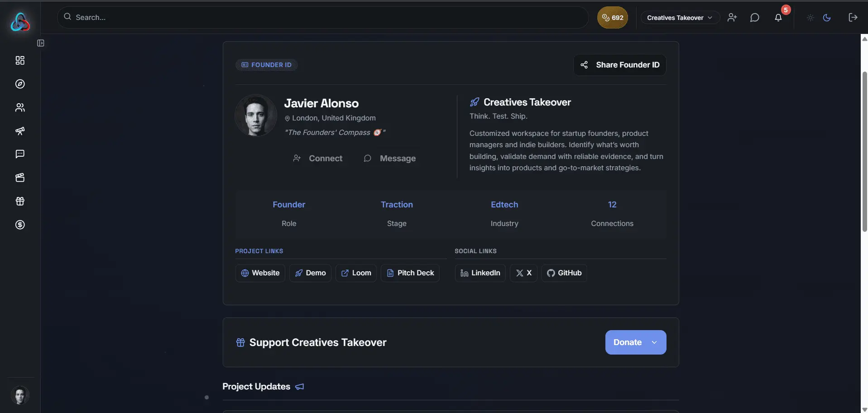
Task: Open messages bubble icon in top bar
Action: 754,18
